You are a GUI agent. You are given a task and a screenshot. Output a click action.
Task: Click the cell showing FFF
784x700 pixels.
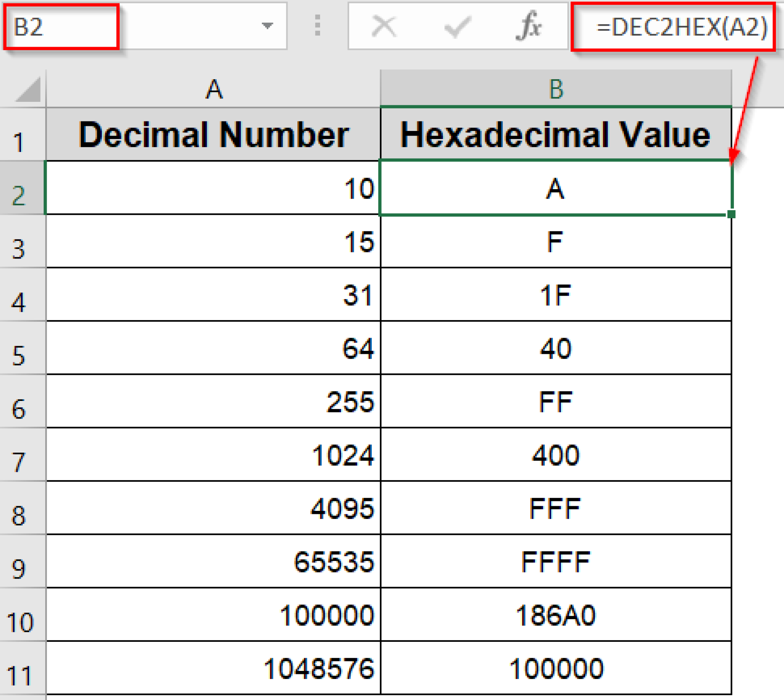click(555, 509)
